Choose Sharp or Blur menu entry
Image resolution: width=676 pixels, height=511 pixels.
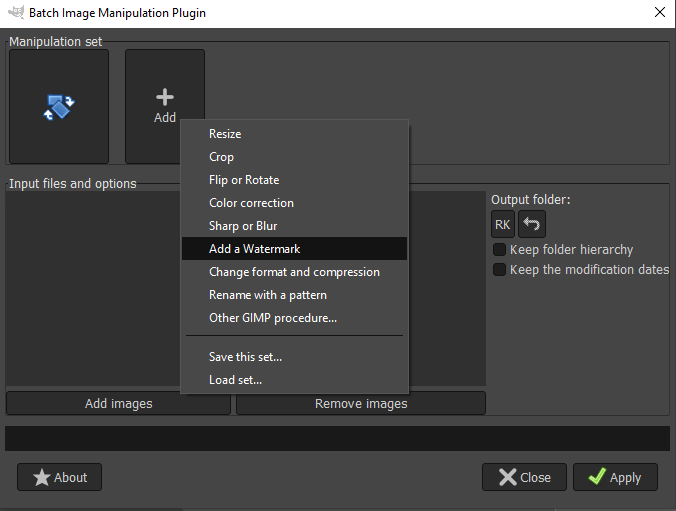click(x=243, y=226)
